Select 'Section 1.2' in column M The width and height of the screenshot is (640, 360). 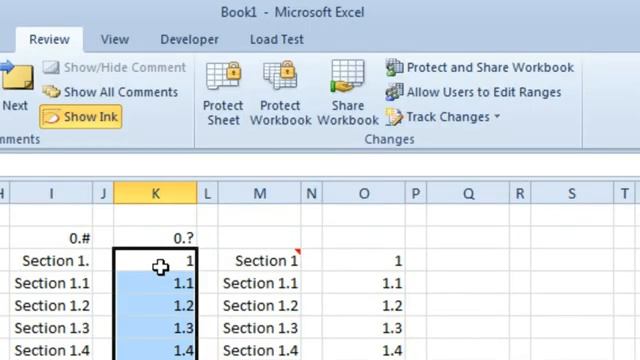tap(260, 305)
